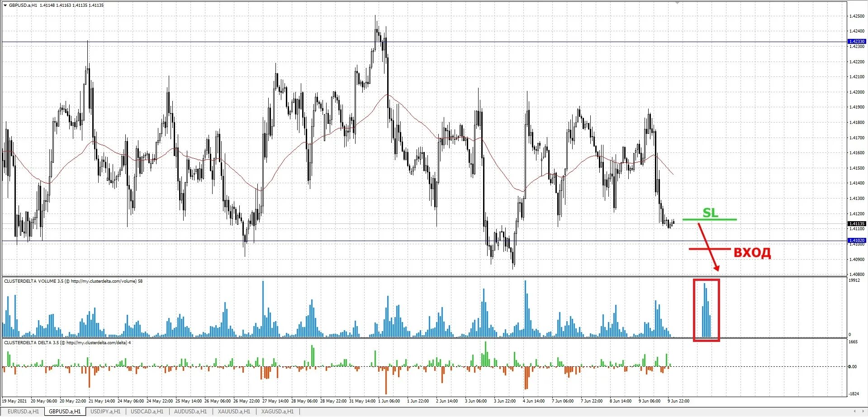Click the triangle before GBPUSD.a,H1 chart title

[x=5, y=5]
